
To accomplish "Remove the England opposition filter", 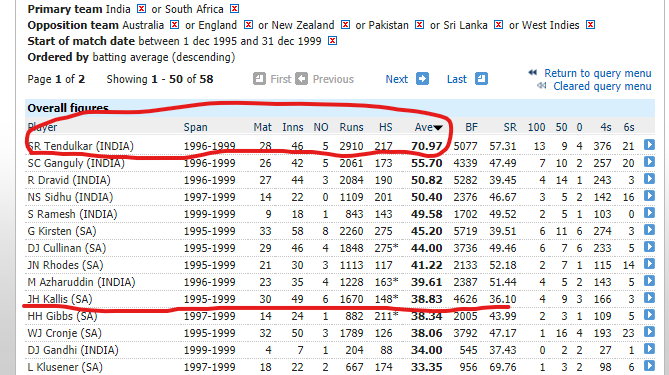I will click(248, 25).
